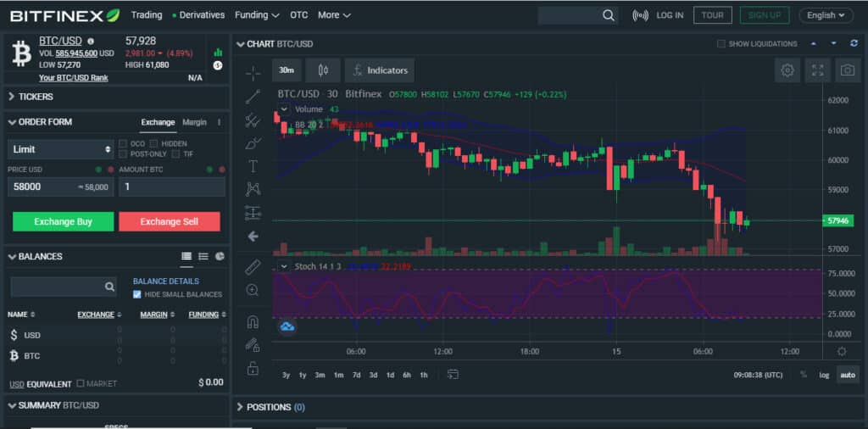Select the pitchfork drawing tool
The height and width of the screenshot is (429, 868).
(253, 120)
